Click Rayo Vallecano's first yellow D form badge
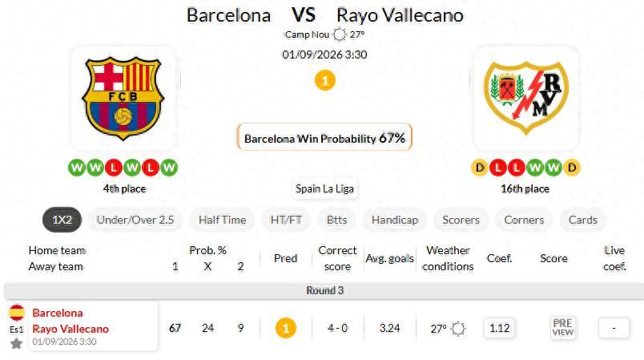Image resolution: width=644 pixels, height=360 pixels. [x=479, y=168]
